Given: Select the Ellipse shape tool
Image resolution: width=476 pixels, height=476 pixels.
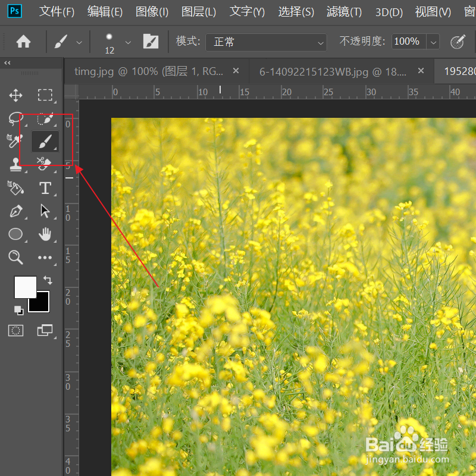Looking at the screenshot, I should [x=15, y=234].
